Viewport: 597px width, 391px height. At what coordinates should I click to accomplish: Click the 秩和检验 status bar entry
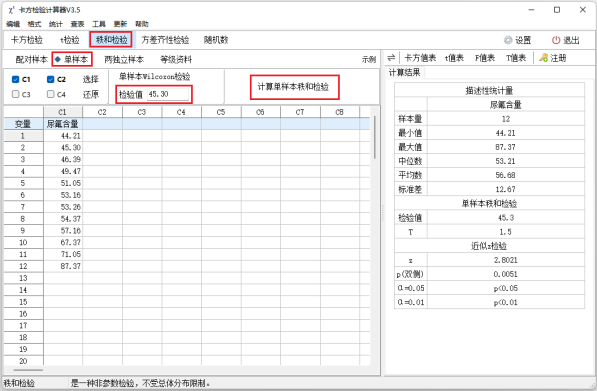[19, 383]
